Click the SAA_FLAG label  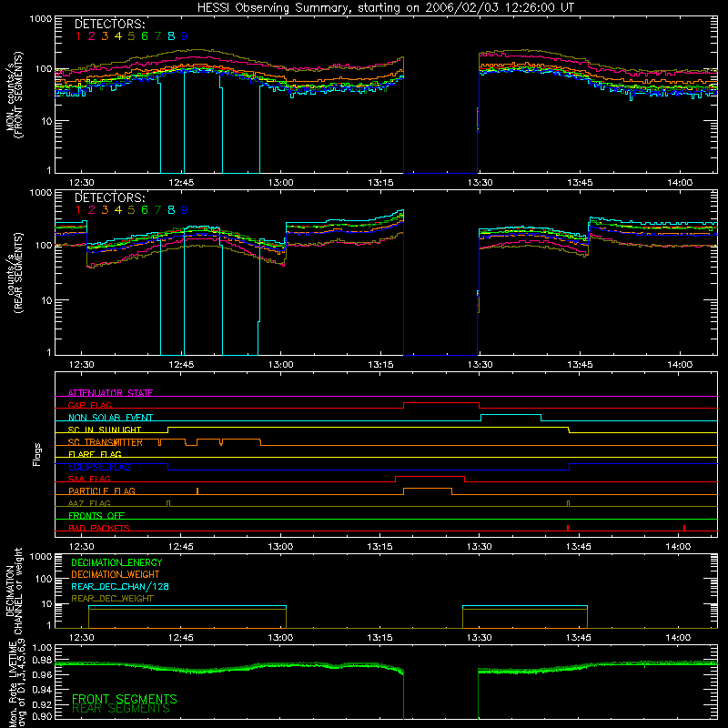89,479
